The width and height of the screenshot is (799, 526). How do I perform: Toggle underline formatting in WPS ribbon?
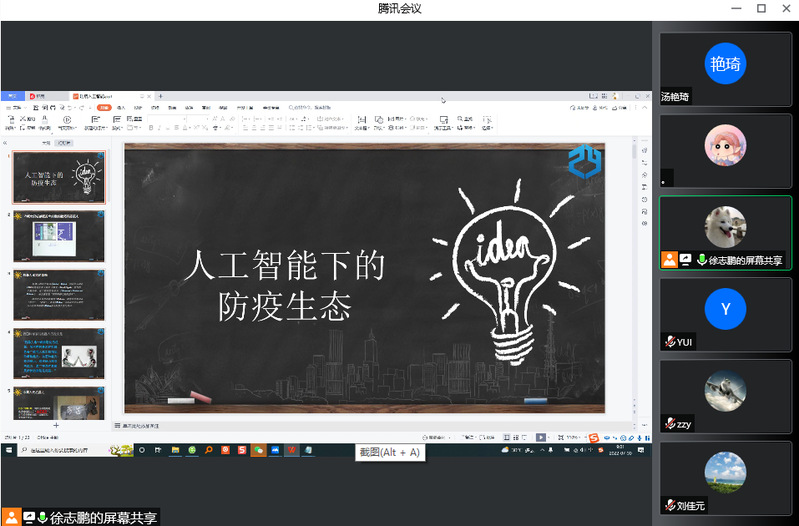coord(168,128)
